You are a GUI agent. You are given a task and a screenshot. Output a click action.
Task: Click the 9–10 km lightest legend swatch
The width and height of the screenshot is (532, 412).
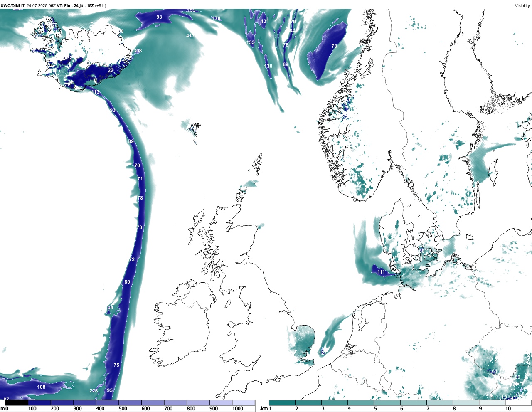click(x=493, y=402)
